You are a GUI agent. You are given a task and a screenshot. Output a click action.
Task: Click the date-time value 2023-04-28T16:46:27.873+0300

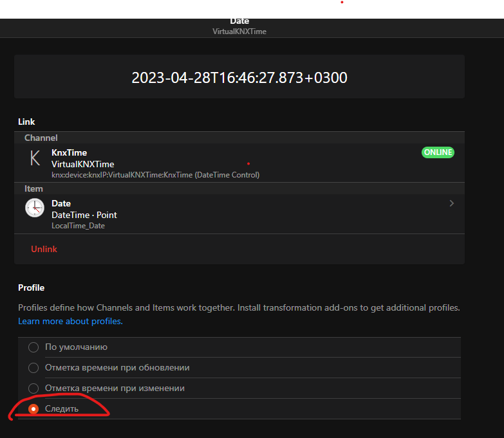tap(239, 78)
